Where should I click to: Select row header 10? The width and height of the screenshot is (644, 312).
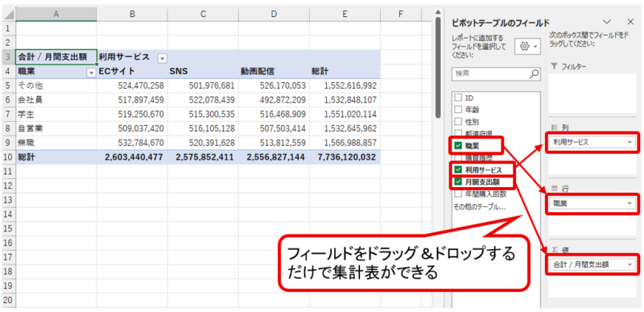point(8,157)
